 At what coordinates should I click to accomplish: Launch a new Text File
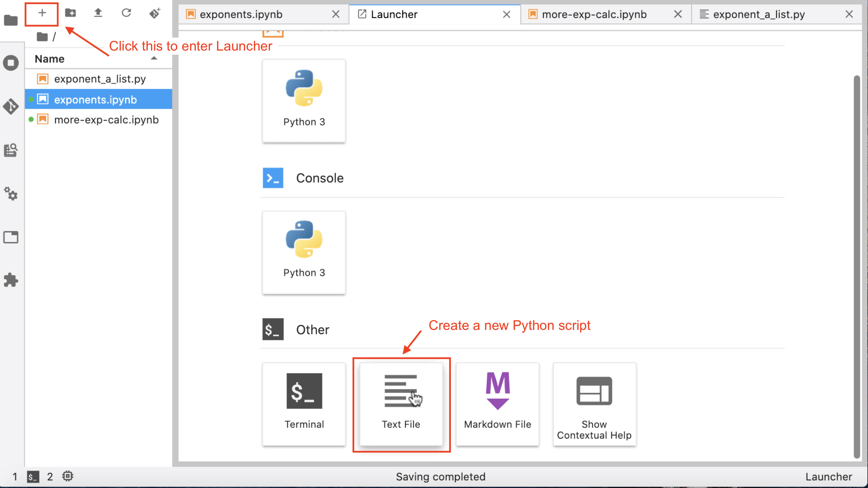401,404
